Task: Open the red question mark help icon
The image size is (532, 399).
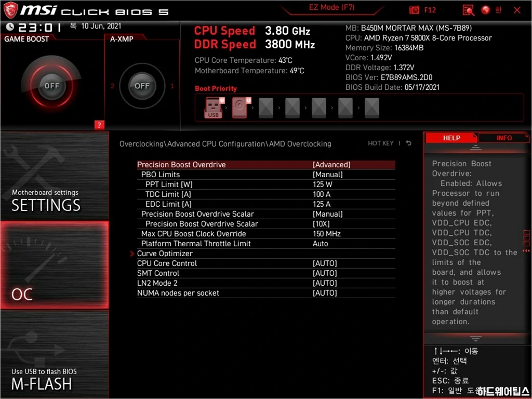Action: (99, 125)
